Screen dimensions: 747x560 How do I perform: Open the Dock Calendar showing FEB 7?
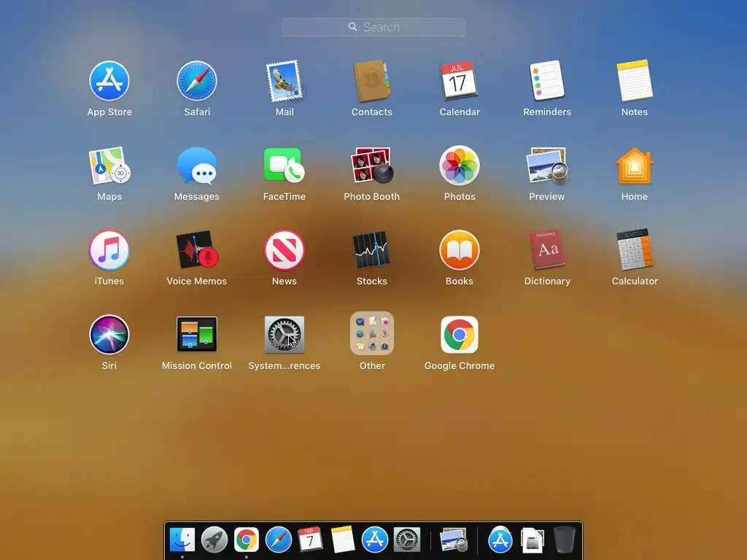pos(310,540)
